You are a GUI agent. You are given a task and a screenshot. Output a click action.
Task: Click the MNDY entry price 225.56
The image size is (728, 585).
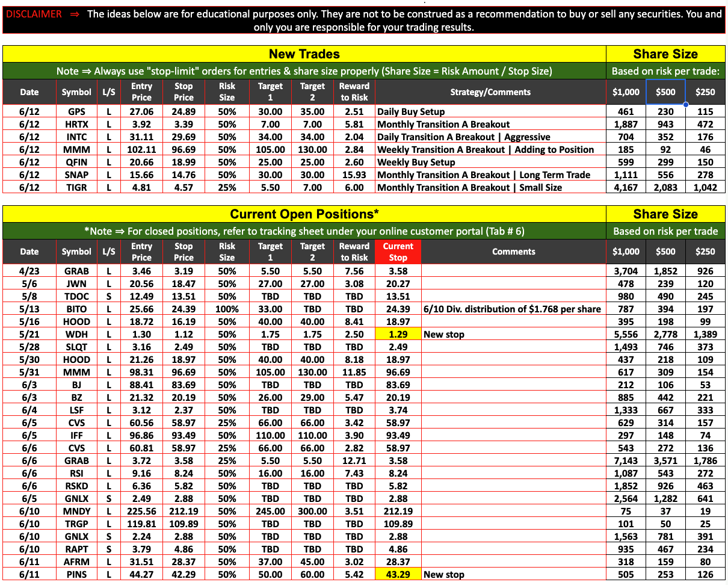pyautogui.click(x=141, y=511)
